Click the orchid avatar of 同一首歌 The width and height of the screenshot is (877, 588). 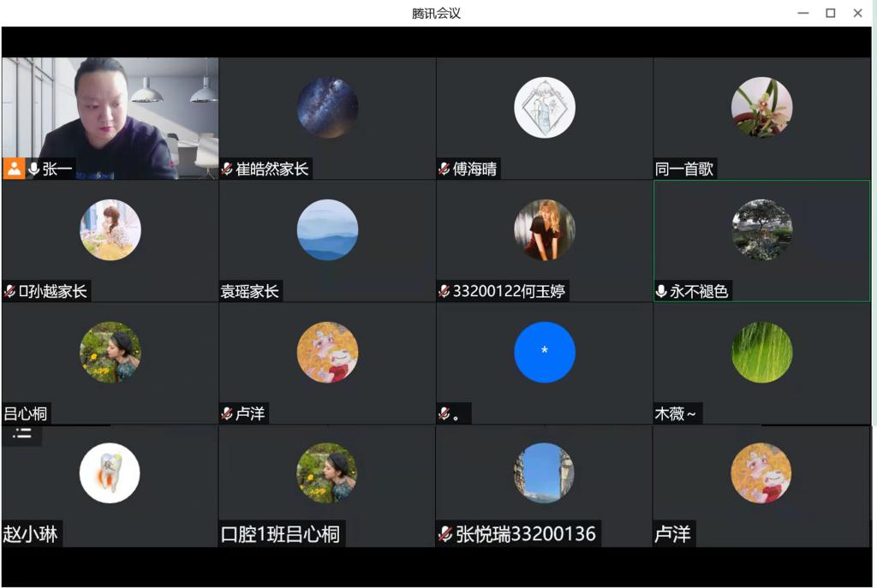[x=761, y=107]
